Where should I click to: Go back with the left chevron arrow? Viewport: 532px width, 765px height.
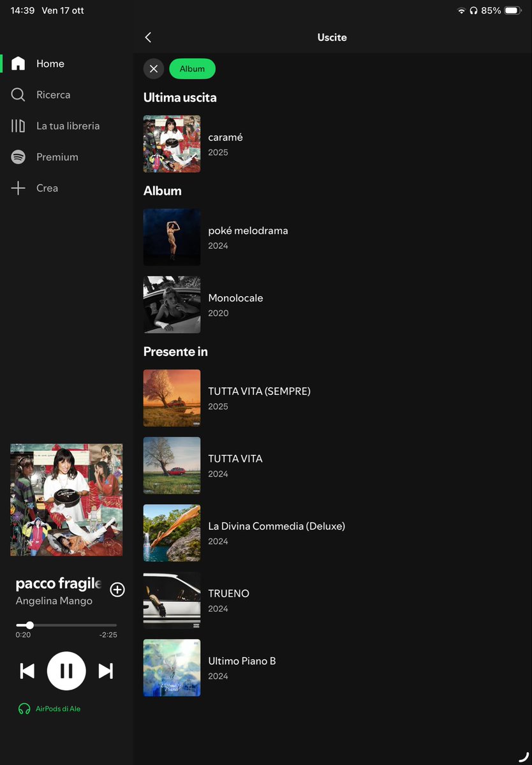pyautogui.click(x=148, y=37)
